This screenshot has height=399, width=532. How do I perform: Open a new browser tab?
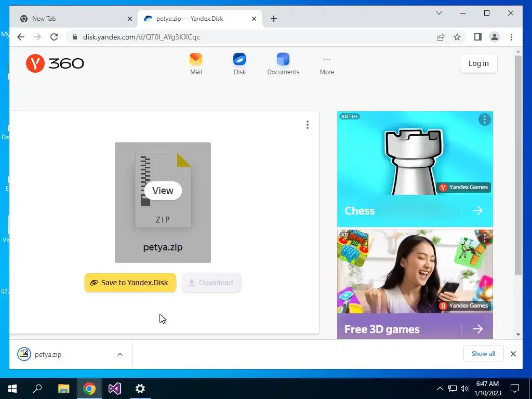[x=274, y=19]
